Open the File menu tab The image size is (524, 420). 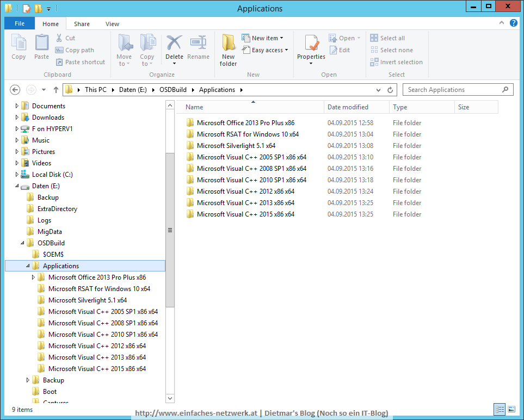(20, 23)
